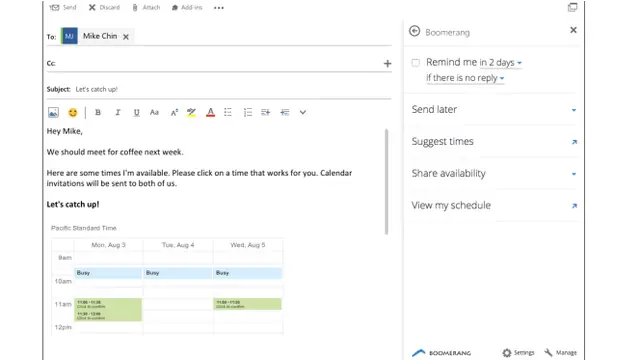The image size is (640, 360).
Task: Insert a bulleted list
Action: coord(228,112)
